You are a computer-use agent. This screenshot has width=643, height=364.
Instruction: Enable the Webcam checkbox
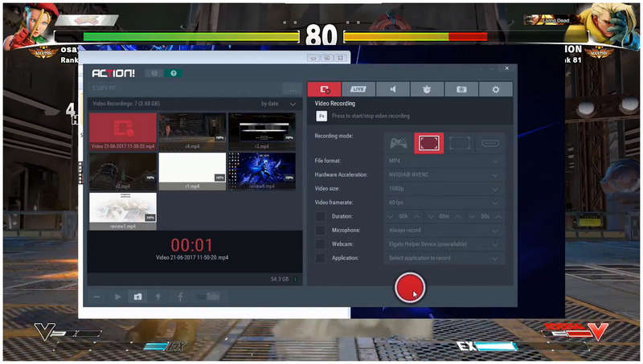pyautogui.click(x=320, y=244)
